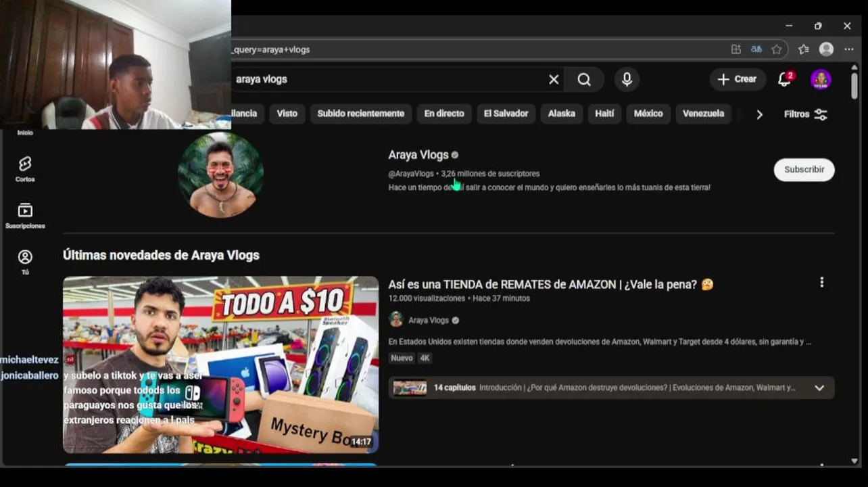Click the Crear button

738,79
